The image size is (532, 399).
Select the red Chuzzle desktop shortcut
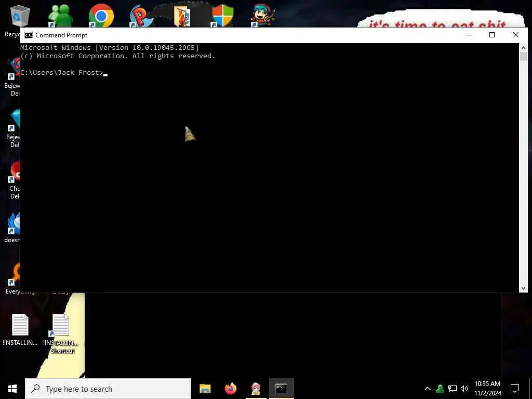pos(14,180)
